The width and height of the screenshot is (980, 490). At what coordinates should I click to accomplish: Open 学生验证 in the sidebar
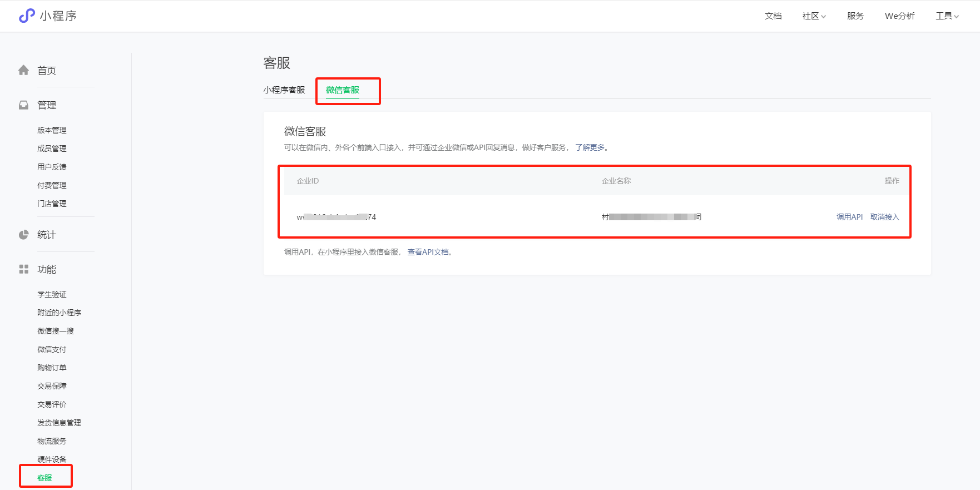(x=52, y=294)
